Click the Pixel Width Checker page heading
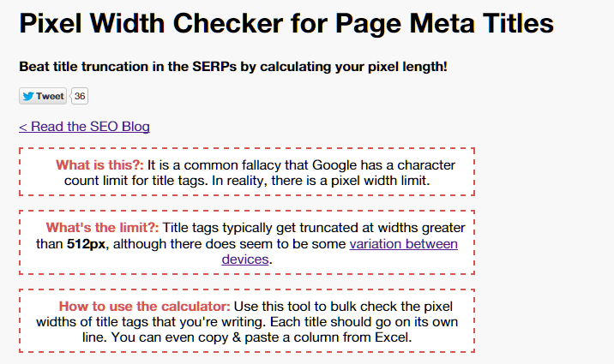The width and height of the screenshot is (614, 364). pos(286,23)
